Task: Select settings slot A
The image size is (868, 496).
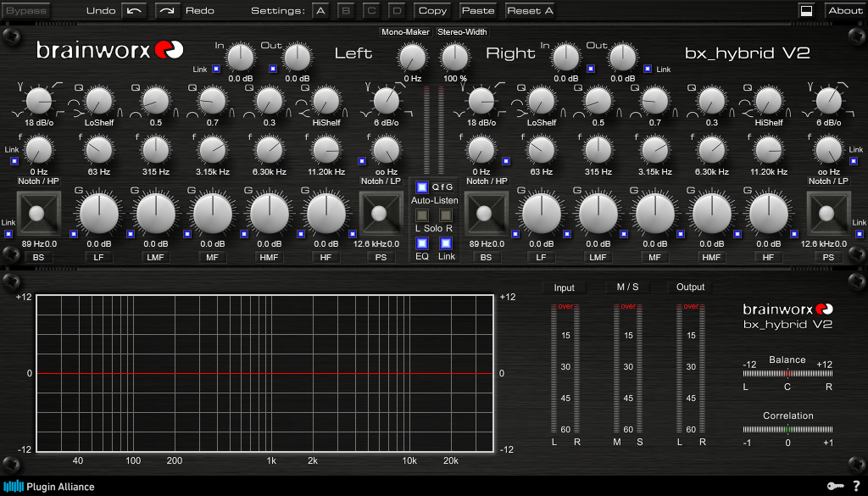Action: click(320, 10)
